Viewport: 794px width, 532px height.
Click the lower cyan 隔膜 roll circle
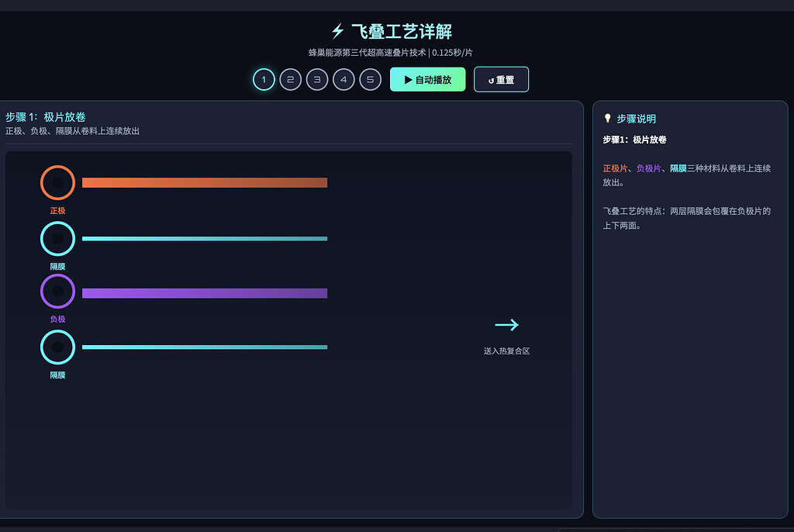(x=57, y=347)
